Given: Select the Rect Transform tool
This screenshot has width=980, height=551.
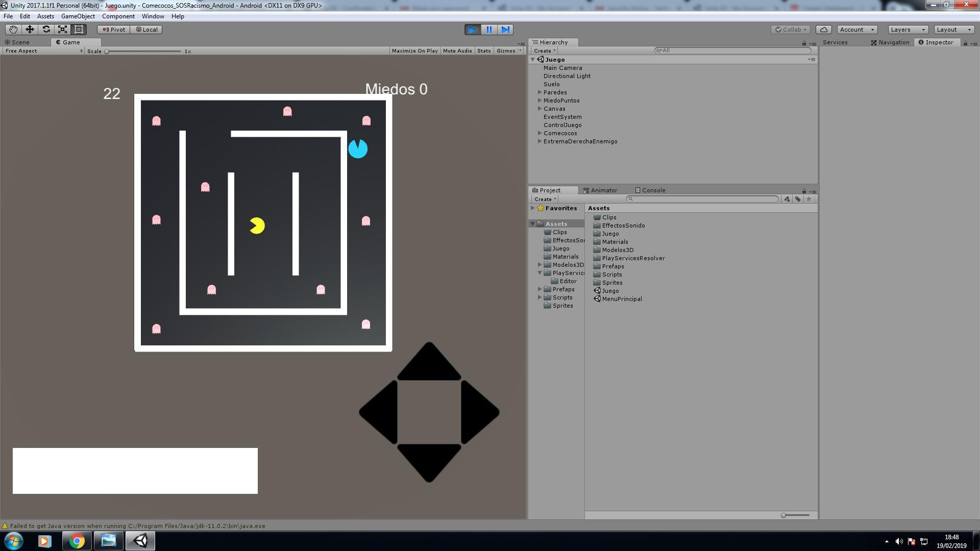Looking at the screenshot, I should coord(79,30).
